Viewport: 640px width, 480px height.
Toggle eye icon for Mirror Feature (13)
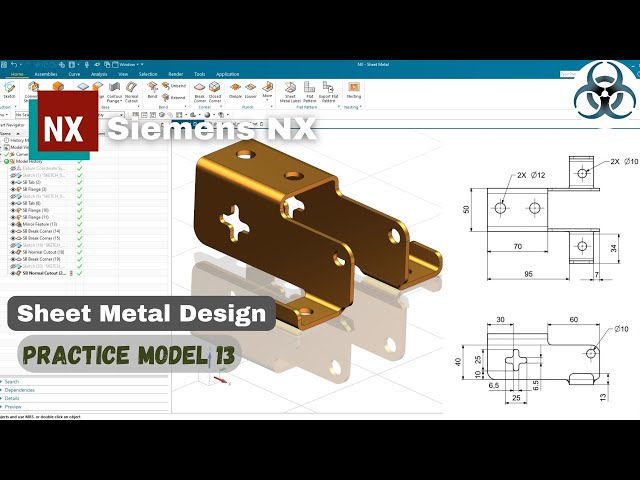coord(13,224)
